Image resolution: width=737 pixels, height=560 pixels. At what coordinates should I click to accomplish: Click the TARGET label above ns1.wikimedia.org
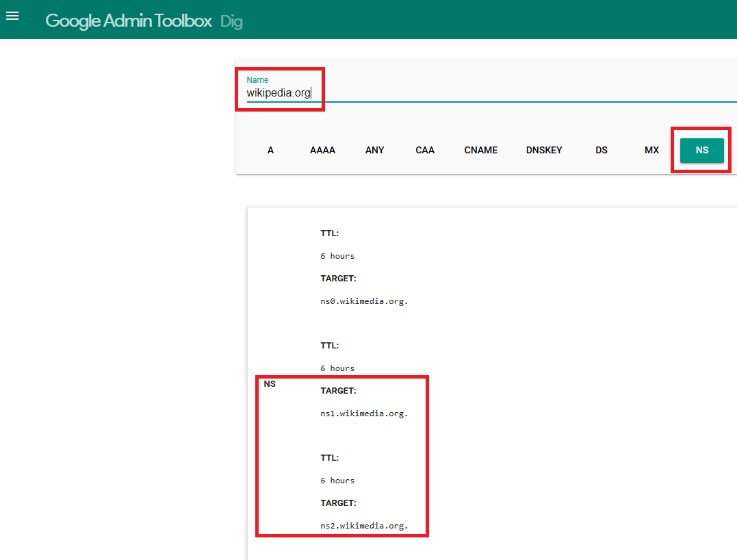pyautogui.click(x=339, y=391)
